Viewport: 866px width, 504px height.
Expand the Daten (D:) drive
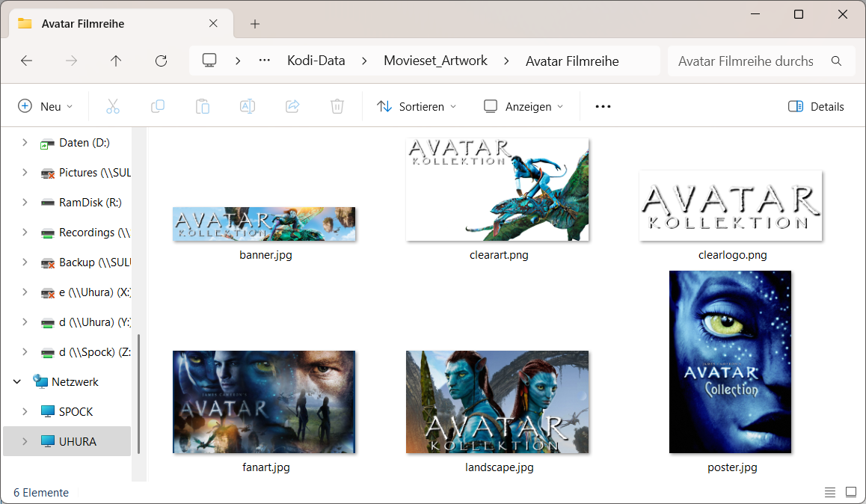tap(25, 142)
